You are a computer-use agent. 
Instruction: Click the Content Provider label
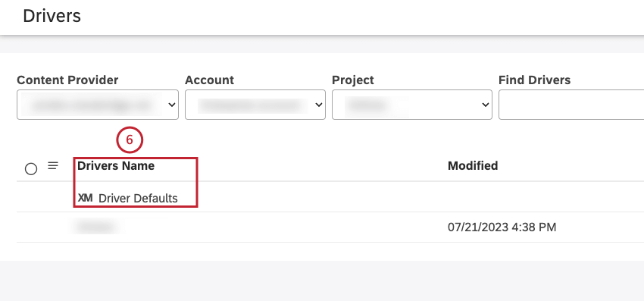click(x=67, y=80)
